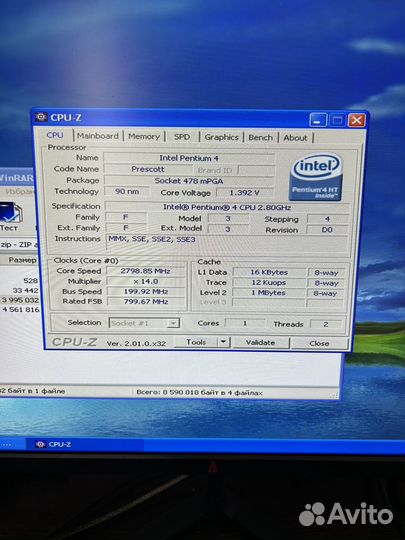Click the CPU-Z title bar icon
Image resolution: width=405 pixels, height=540 pixels.
(x=41, y=117)
